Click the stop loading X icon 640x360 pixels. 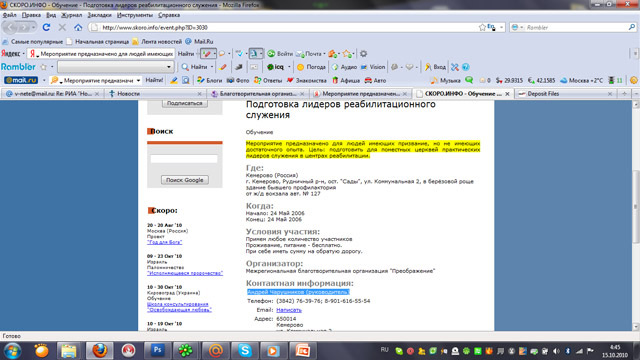pyautogui.click(x=62, y=27)
